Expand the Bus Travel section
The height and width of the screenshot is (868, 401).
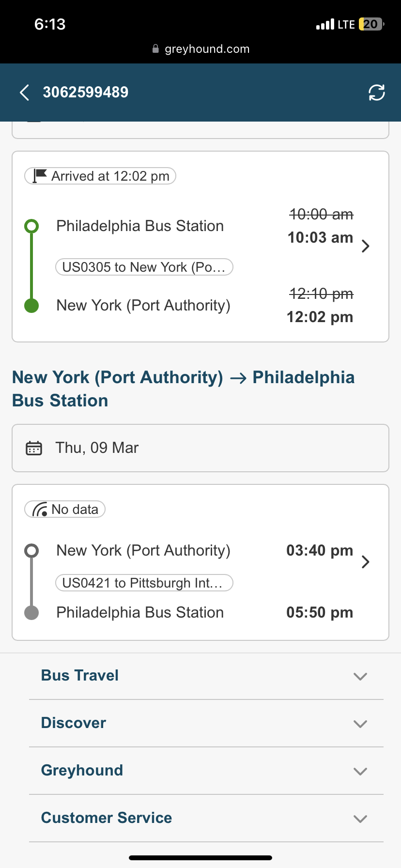coord(360,676)
